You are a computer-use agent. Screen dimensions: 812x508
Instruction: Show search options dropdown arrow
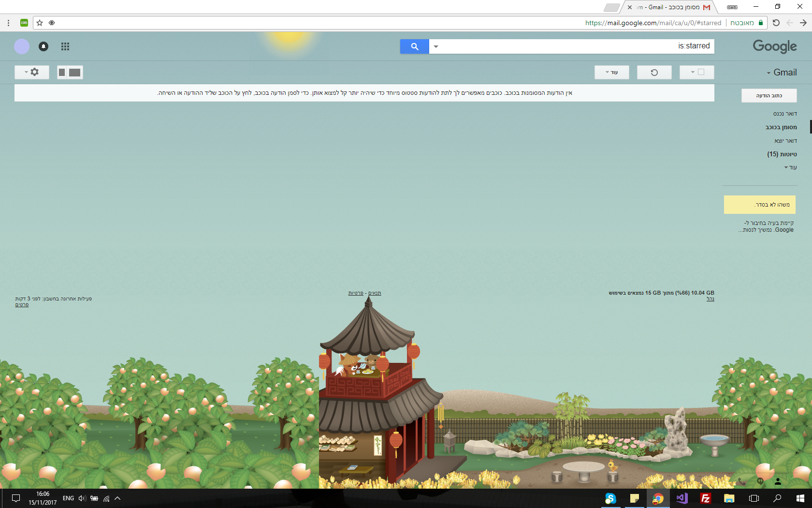(x=436, y=46)
